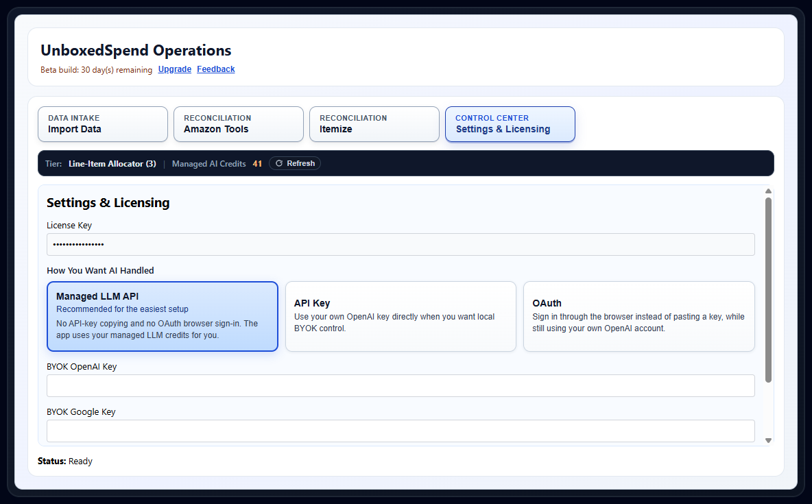Click the Managed AI Credits count 41

coord(258,163)
